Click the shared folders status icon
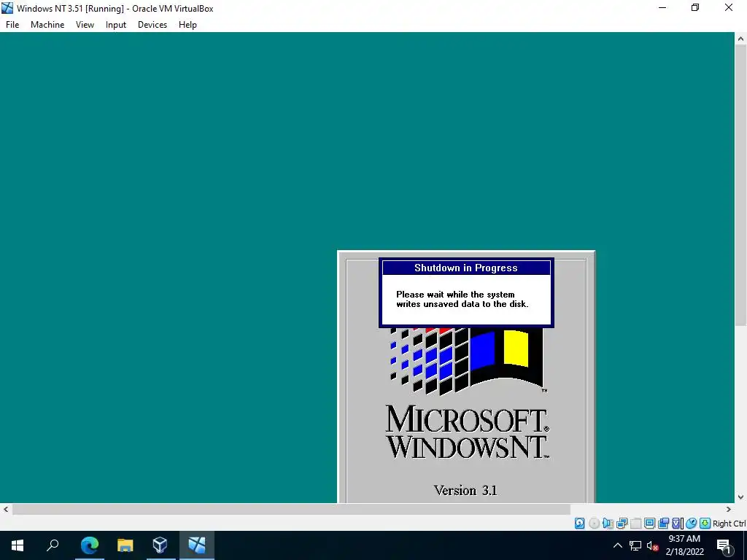 tap(635, 524)
